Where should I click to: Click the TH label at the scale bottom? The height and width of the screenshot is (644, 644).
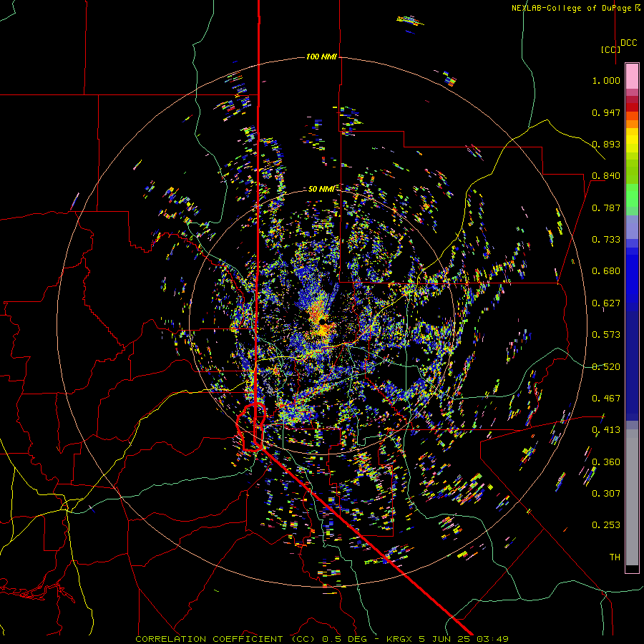coord(615,557)
